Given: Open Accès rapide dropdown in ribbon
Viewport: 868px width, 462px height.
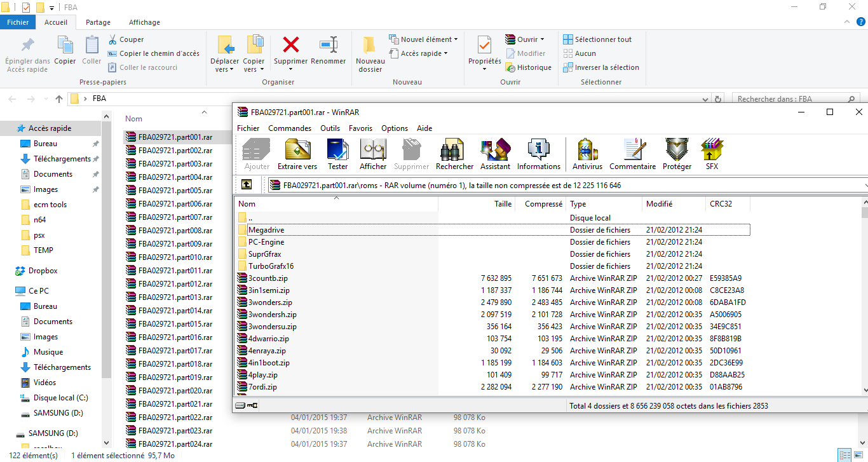Looking at the screenshot, I should pos(418,53).
